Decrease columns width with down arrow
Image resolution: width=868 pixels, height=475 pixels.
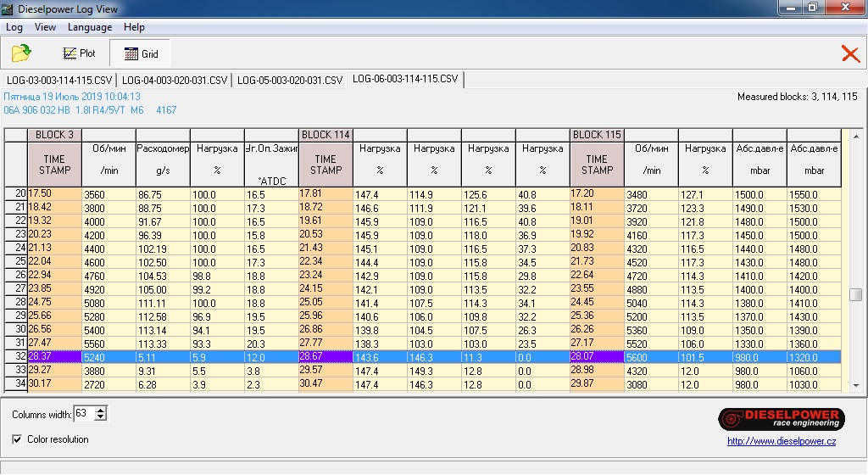101,417
